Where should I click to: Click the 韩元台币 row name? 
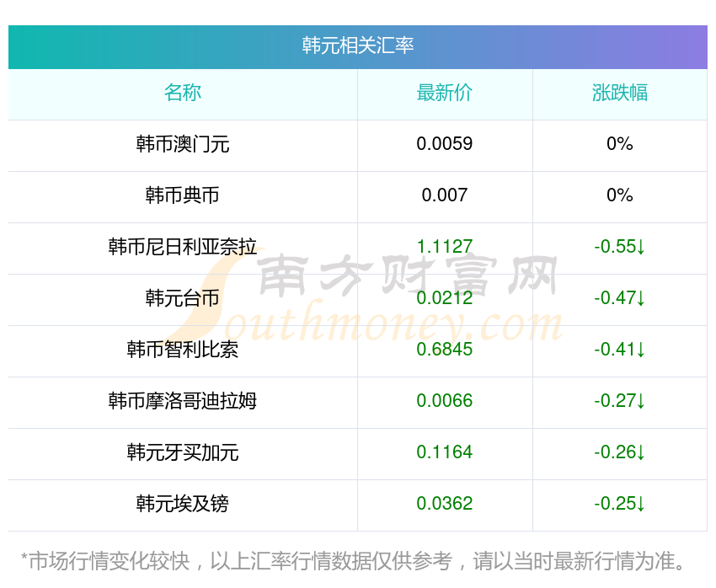click(x=183, y=298)
